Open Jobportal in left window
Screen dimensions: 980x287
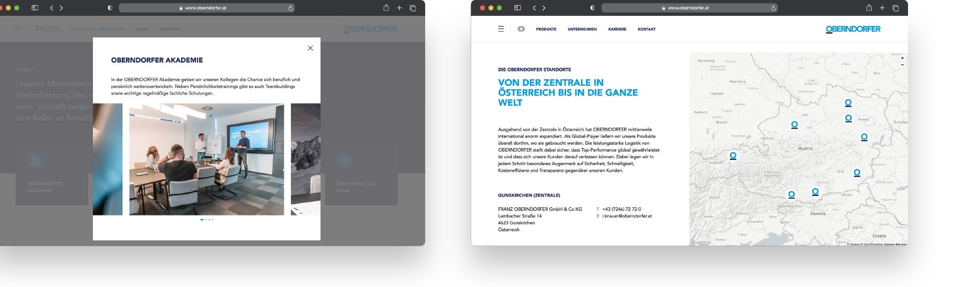click(x=170, y=29)
